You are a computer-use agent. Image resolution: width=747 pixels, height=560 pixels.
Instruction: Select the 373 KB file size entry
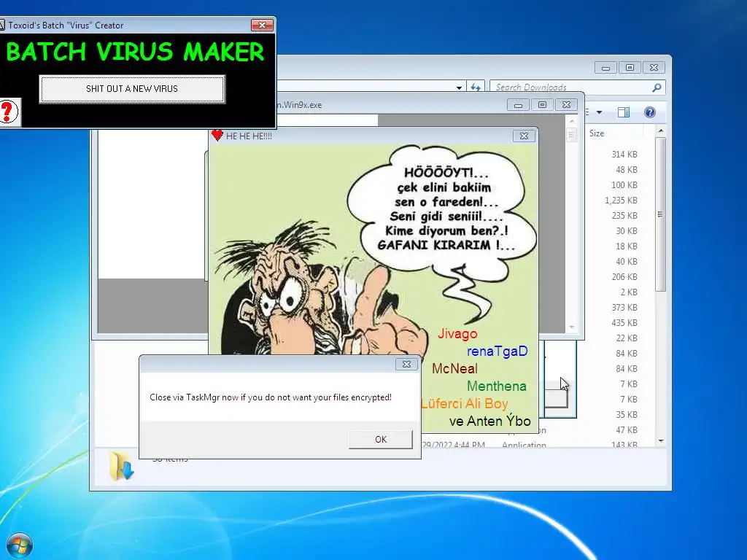point(624,308)
